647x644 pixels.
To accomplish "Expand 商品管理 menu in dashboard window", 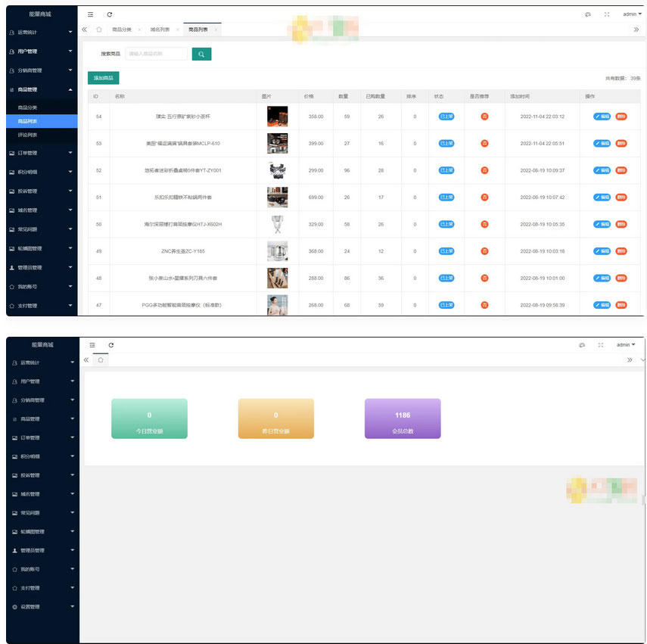I will [x=42, y=419].
